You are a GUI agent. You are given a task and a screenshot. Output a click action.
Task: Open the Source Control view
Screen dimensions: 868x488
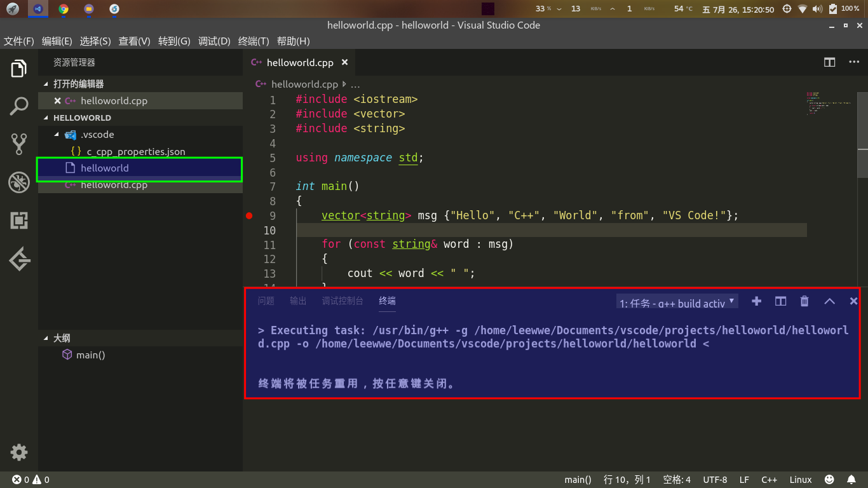(x=19, y=144)
